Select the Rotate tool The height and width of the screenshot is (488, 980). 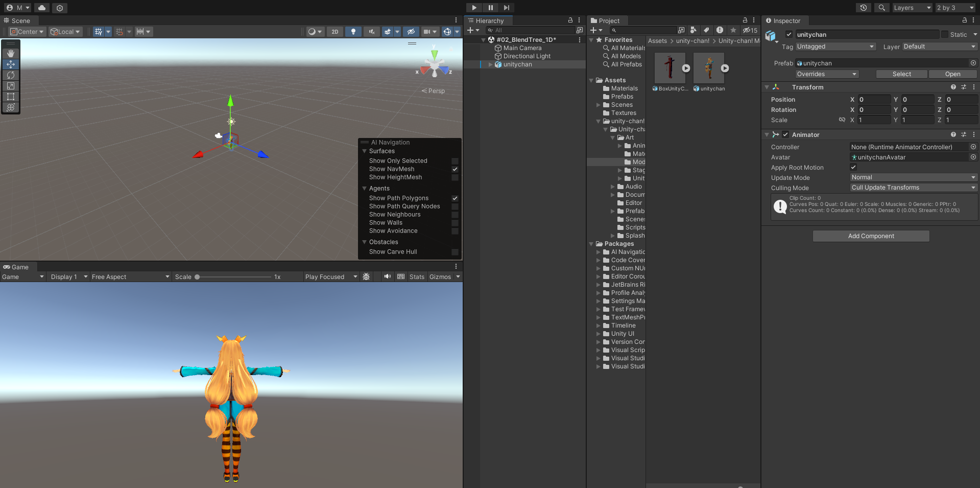[10, 75]
